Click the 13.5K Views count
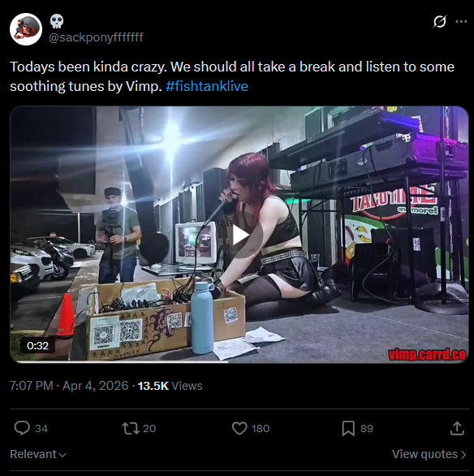Screen dimensions: 474x476 (170, 386)
